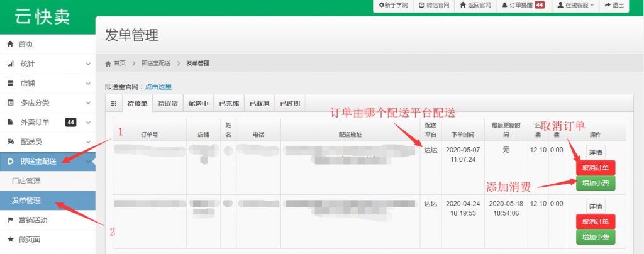Click 退出 to log out

coord(614,5)
